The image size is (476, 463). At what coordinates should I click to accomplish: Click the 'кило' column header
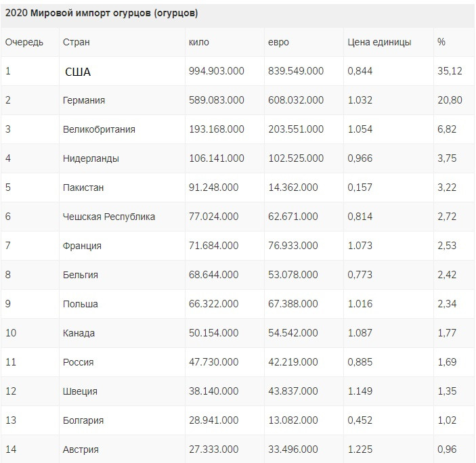199,42
